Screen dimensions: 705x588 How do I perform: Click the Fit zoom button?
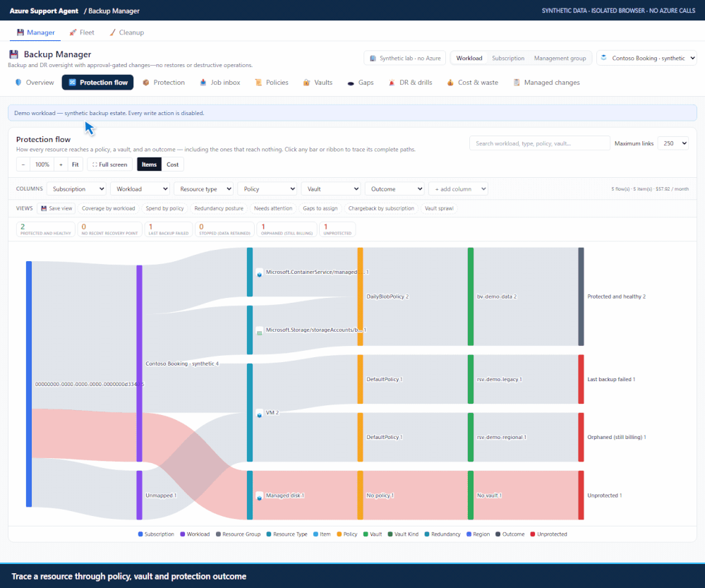(75, 164)
